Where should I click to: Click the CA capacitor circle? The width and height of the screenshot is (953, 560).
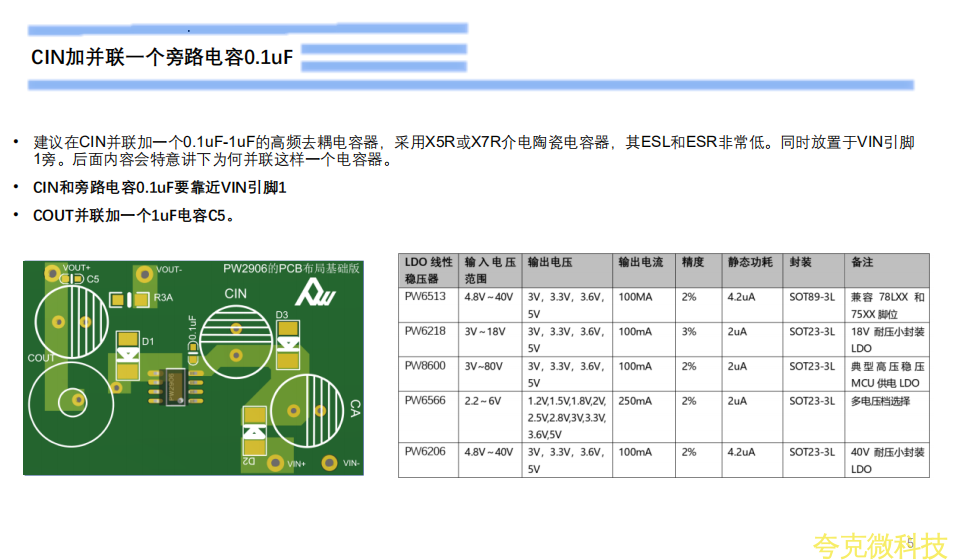coord(306,409)
